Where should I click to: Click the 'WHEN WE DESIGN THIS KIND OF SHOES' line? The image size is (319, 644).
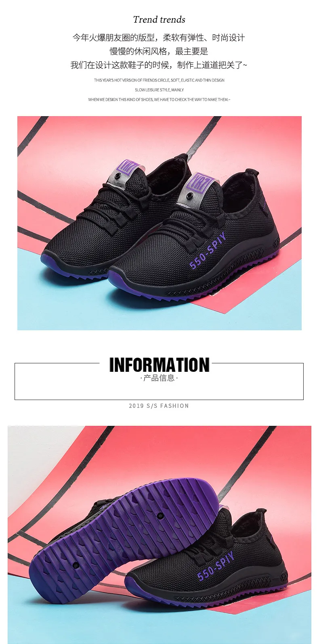(159, 100)
